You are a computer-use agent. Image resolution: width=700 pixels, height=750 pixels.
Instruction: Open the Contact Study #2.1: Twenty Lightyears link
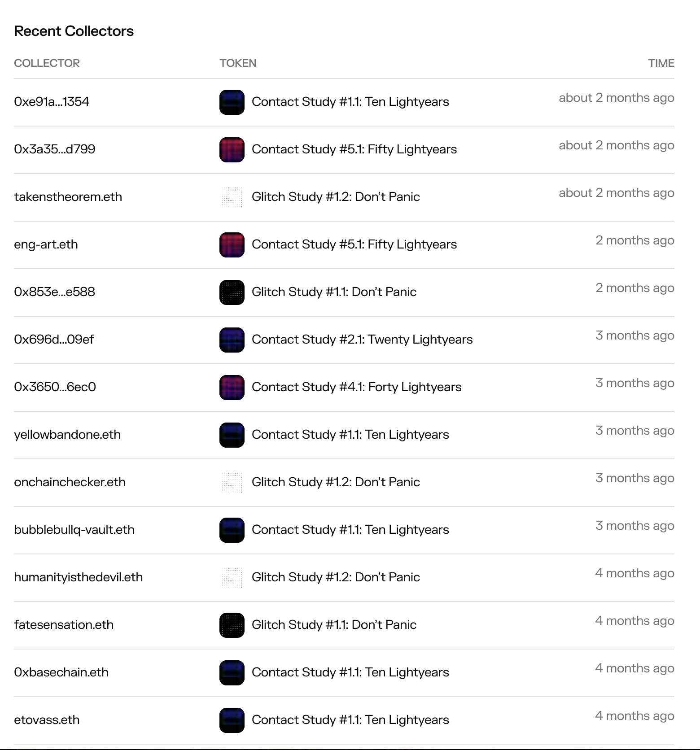(362, 340)
